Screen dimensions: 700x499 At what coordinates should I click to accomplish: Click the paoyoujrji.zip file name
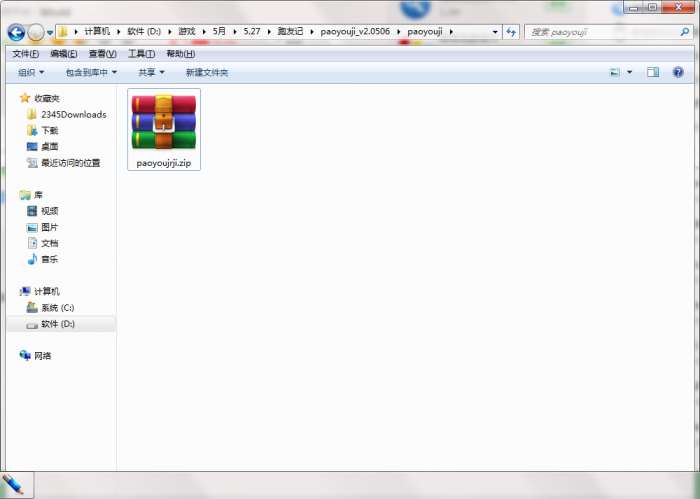[164, 163]
